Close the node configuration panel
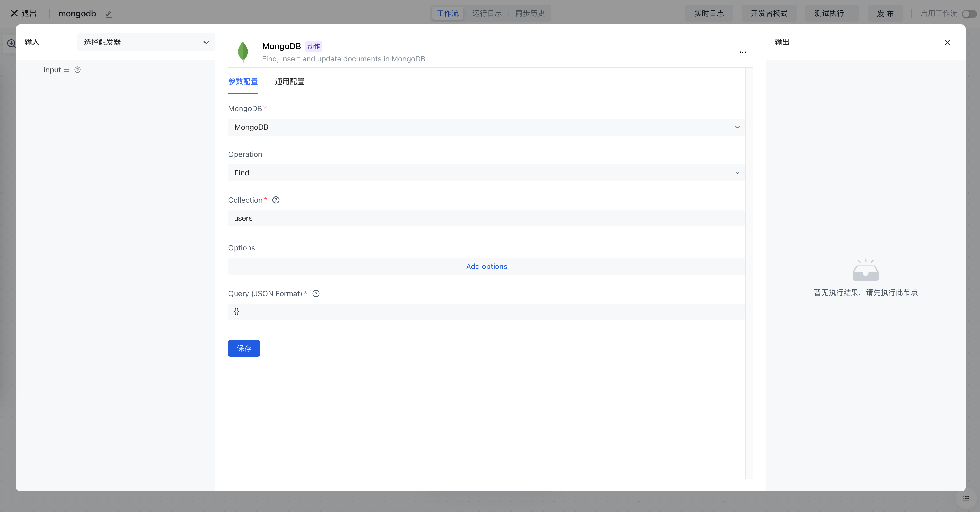Screen dimensions: 980x512 pyautogui.click(x=947, y=43)
